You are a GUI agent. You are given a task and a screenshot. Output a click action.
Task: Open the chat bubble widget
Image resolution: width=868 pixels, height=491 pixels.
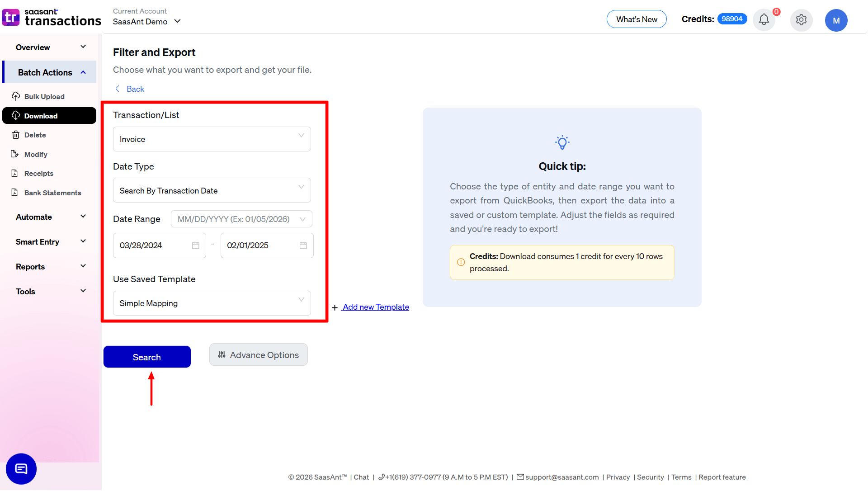pos(21,469)
